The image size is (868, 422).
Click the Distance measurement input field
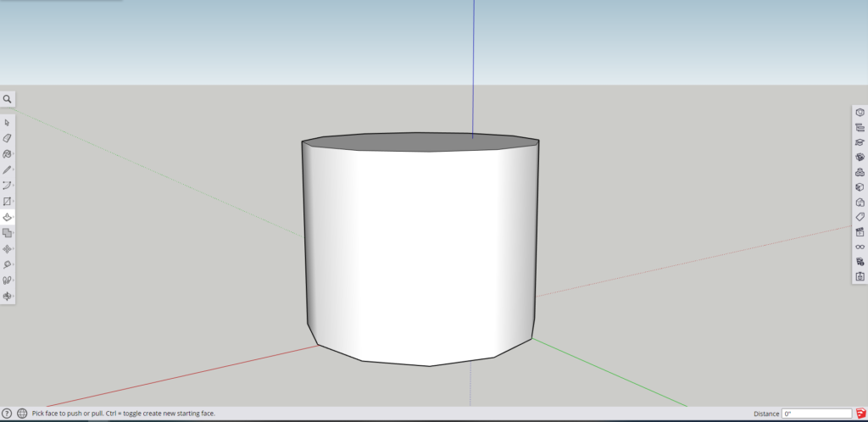(816, 414)
